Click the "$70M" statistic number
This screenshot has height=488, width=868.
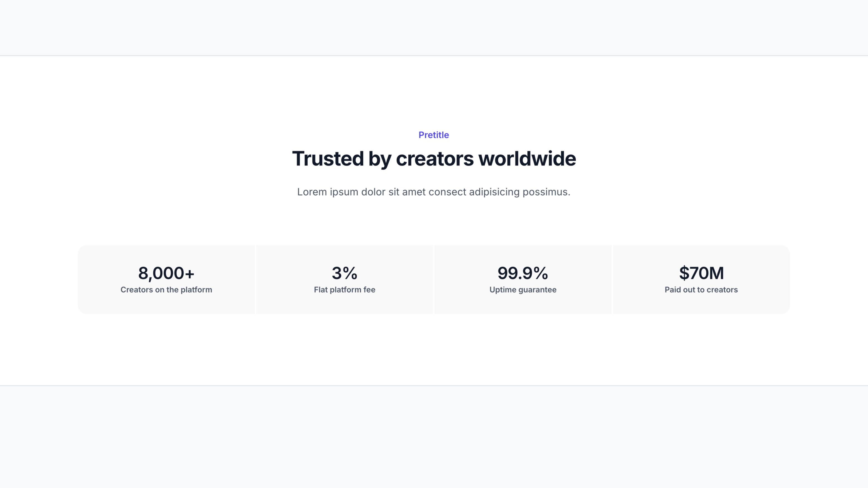701,273
